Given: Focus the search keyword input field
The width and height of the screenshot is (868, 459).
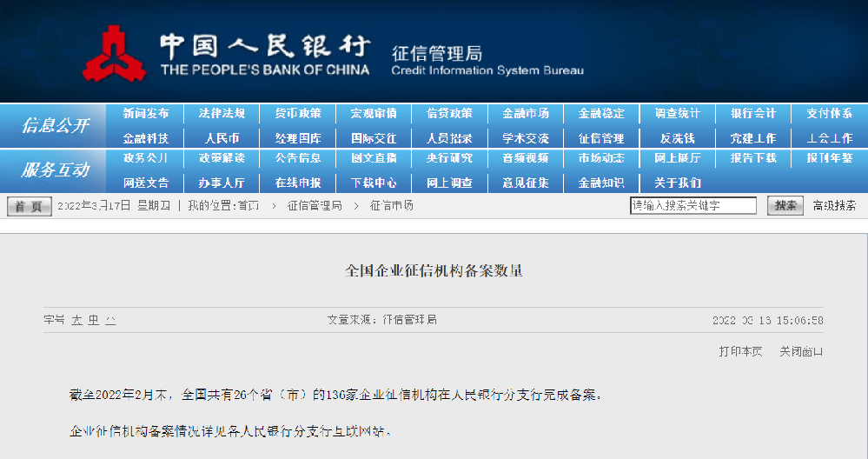Looking at the screenshot, I should (x=693, y=205).
